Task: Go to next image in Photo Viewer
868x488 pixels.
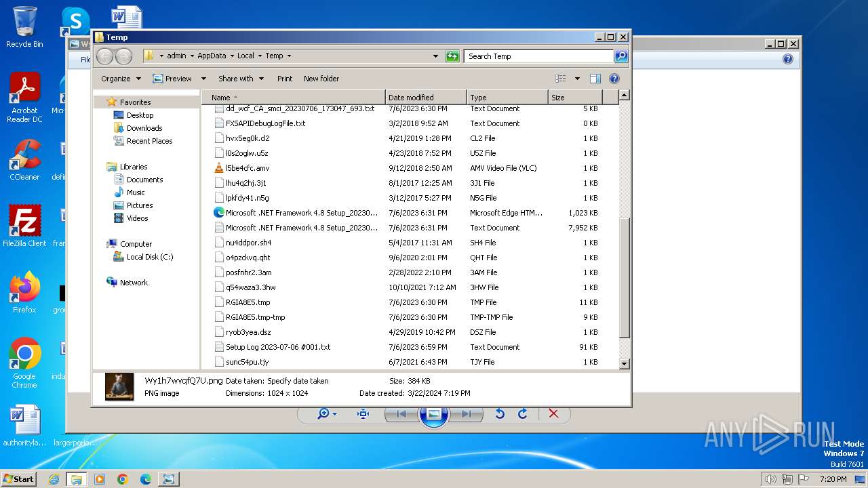Action: click(x=467, y=413)
